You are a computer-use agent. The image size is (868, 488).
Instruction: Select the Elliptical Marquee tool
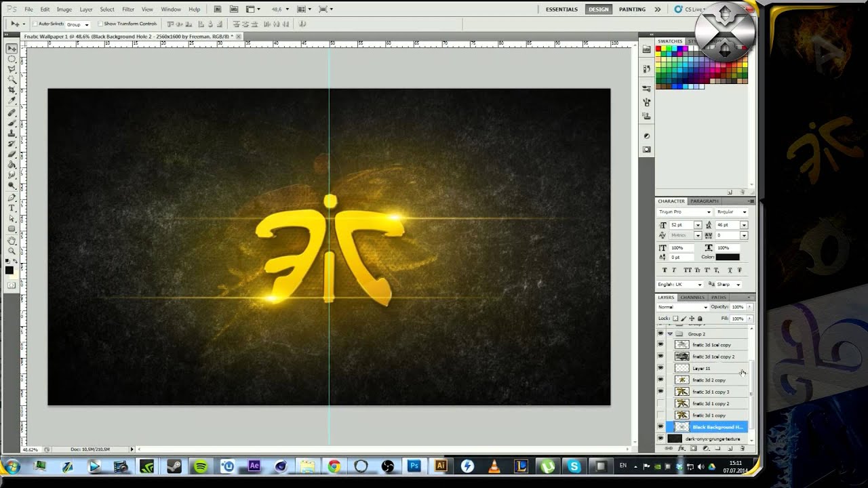tap(12, 59)
